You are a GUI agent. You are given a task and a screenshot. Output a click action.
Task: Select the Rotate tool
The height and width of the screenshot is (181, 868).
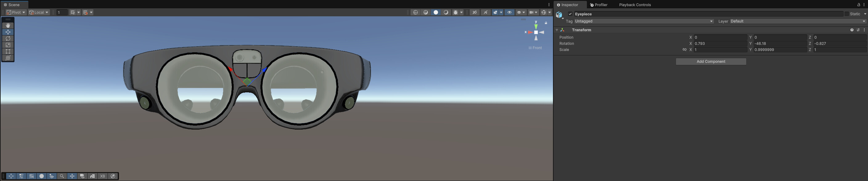8,38
